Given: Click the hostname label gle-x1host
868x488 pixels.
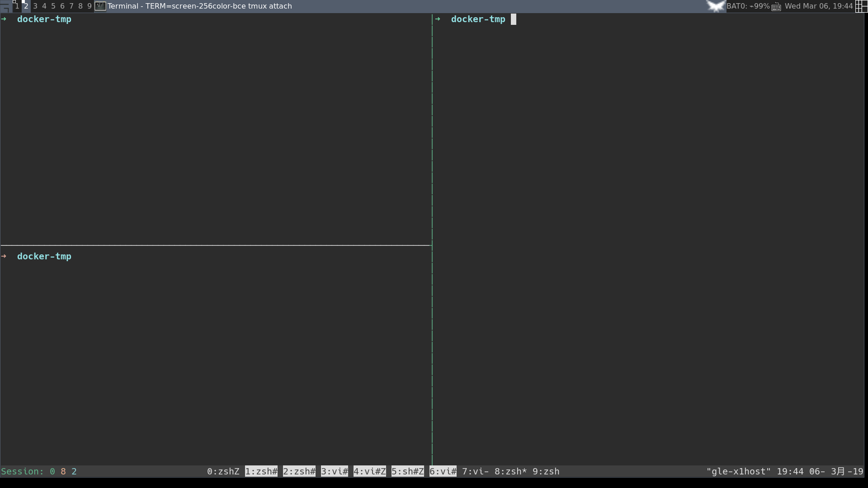Looking at the screenshot, I should [x=738, y=471].
